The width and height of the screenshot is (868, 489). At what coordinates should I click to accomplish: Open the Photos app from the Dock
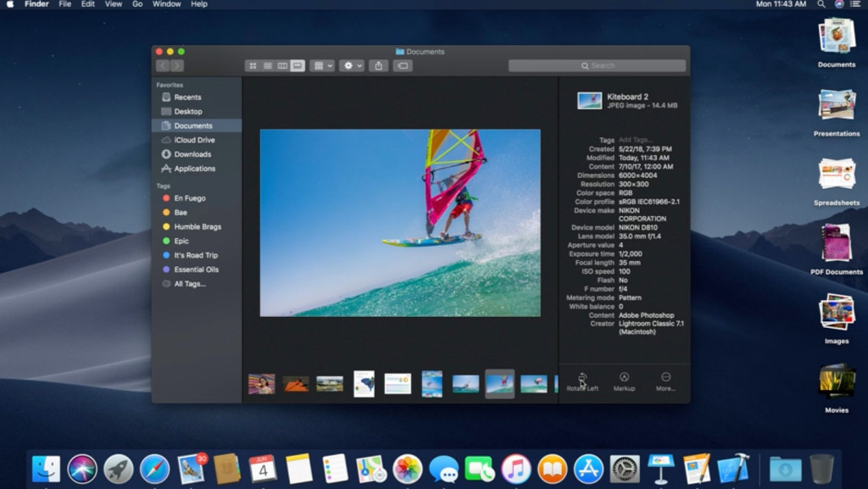(x=408, y=467)
